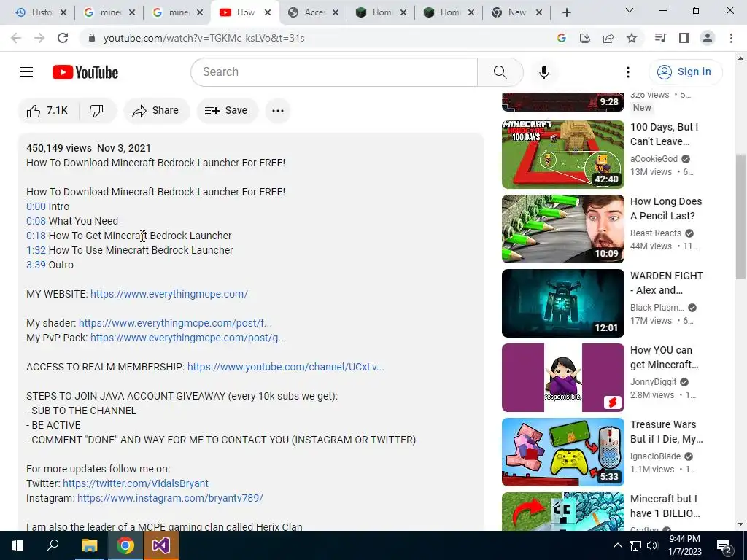Open taskbar search
Viewport: 747px width, 560px height.
tap(53, 545)
